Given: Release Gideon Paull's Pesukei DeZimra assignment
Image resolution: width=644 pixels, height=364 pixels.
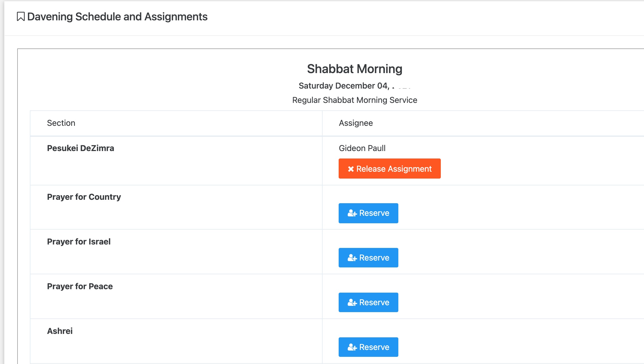Looking at the screenshot, I should click(389, 169).
